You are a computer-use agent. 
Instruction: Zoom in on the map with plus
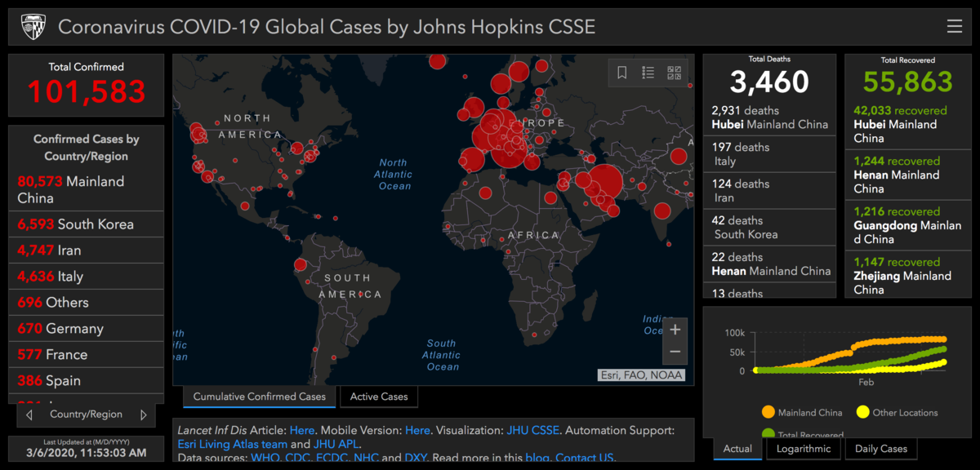tap(675, 330)
